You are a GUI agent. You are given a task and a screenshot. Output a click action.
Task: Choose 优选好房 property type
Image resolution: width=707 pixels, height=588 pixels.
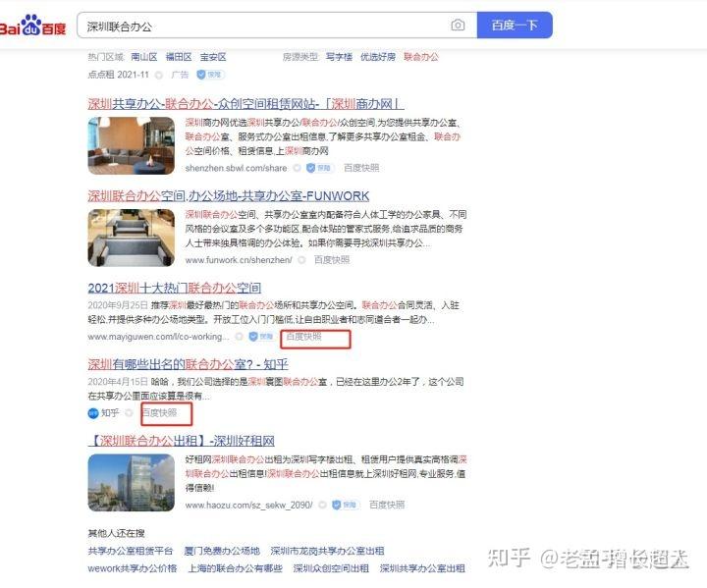(x=378, y=57)
